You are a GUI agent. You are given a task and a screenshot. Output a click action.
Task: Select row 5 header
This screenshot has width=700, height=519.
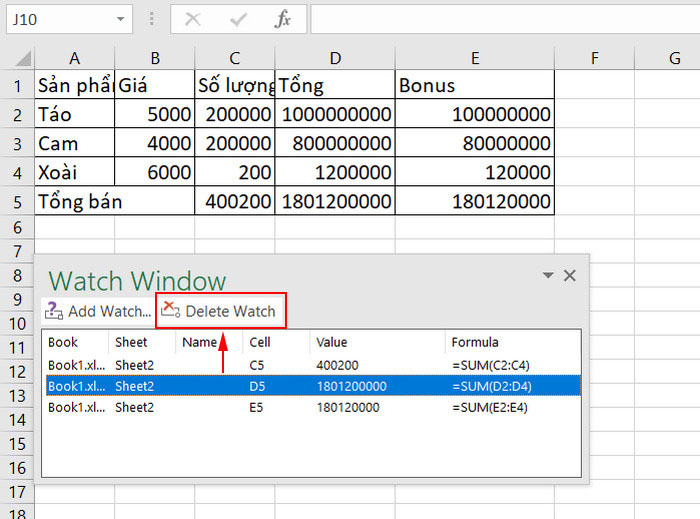coord(17,201)
